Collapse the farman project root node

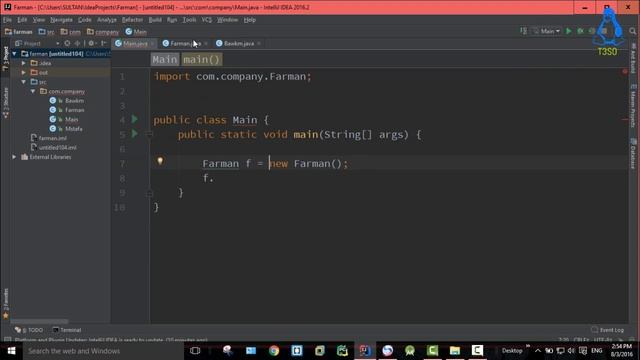(x=14, y=53)
